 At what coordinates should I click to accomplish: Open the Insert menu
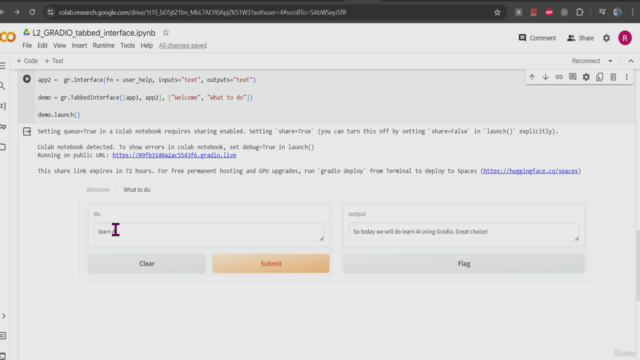79,45
